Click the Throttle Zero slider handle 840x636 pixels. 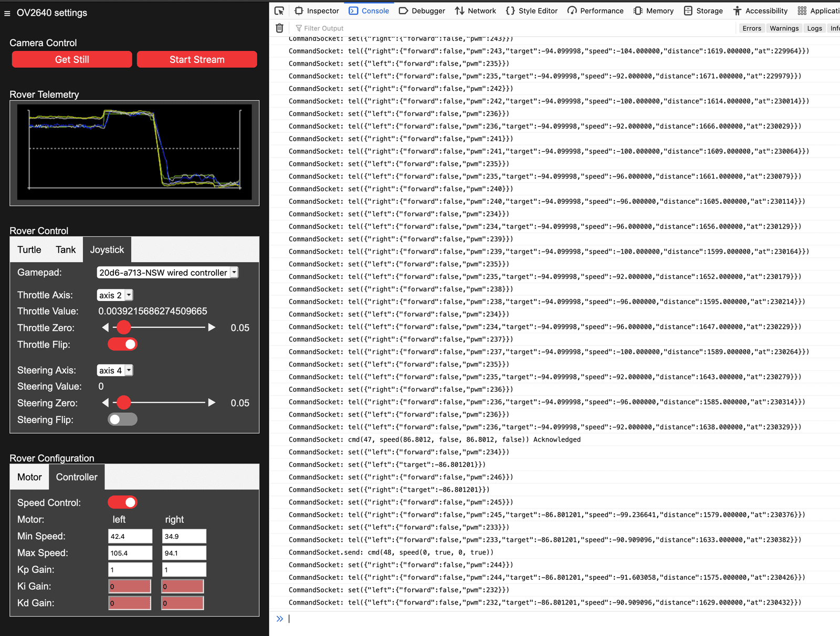[123, 328]
